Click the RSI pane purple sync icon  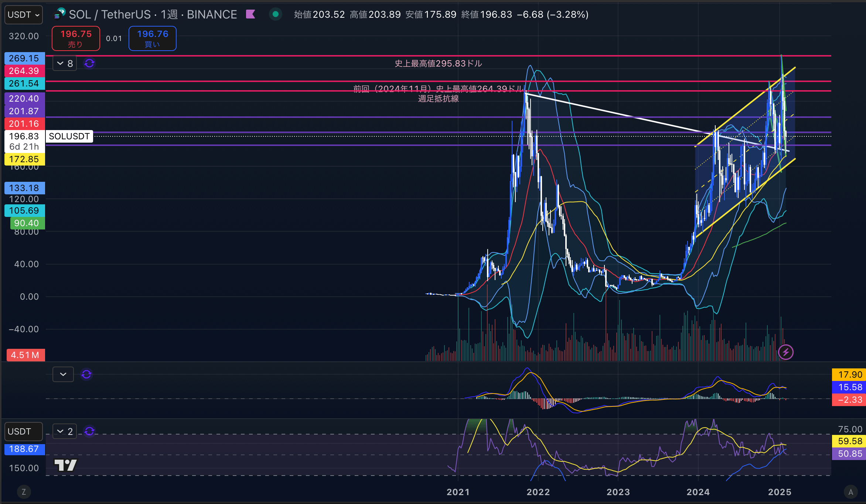point(89,431)
